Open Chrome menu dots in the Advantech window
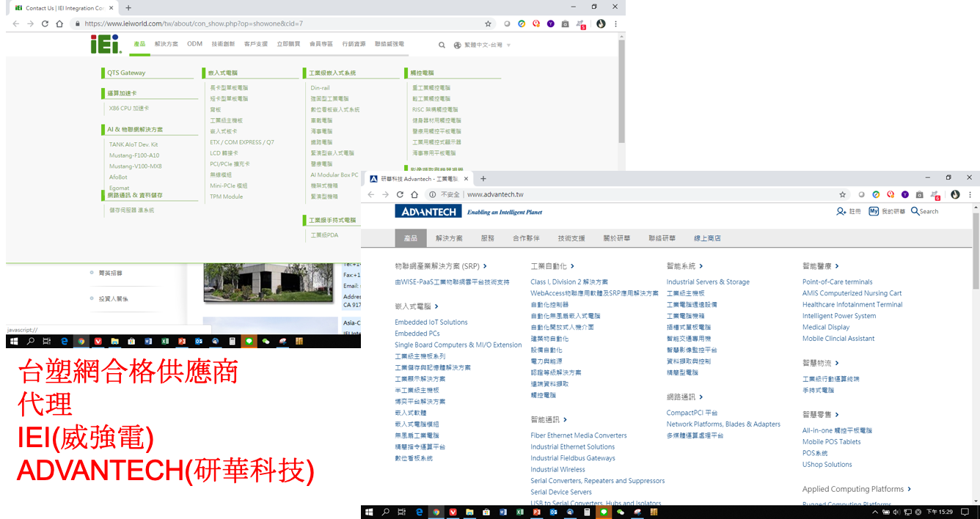The image size is (980, 519). 970,194
